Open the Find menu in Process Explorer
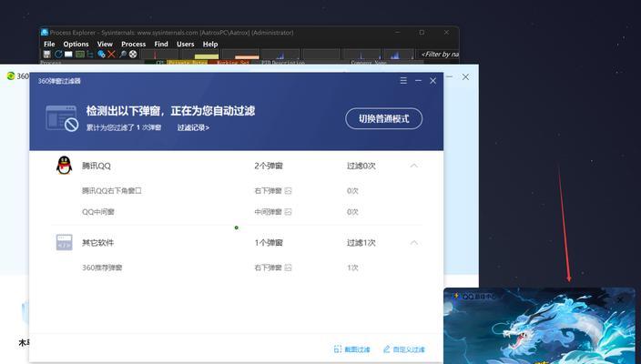 (x=161, y=44)
